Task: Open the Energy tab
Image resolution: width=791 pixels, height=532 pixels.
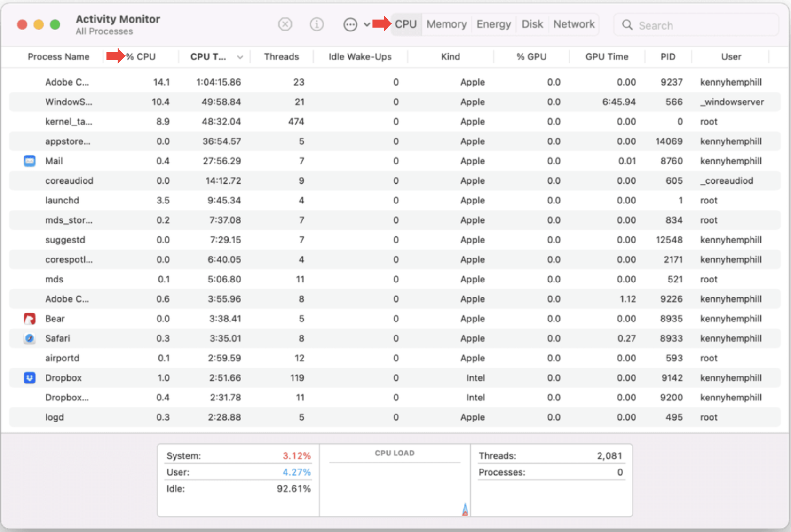Action: click(493, 24)
